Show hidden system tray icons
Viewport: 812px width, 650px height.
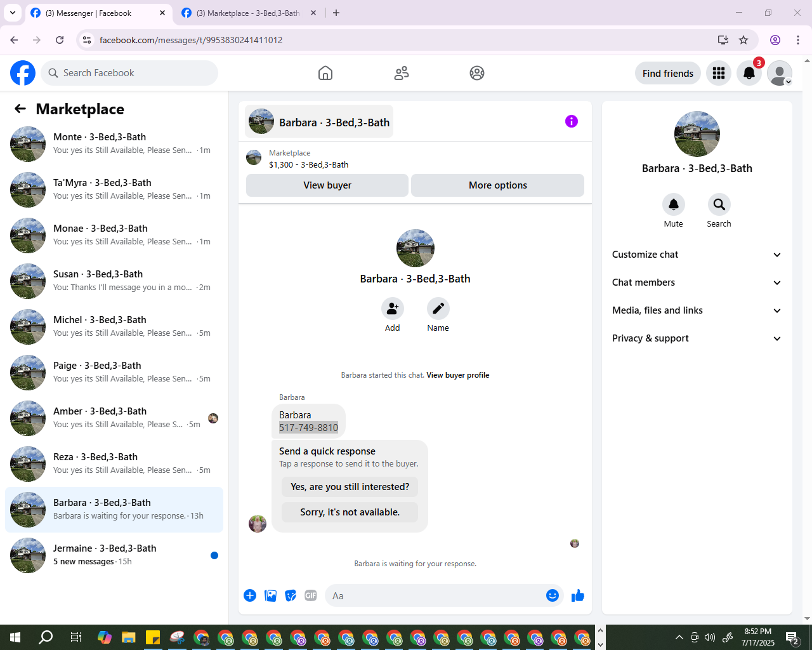pos(679,637)
